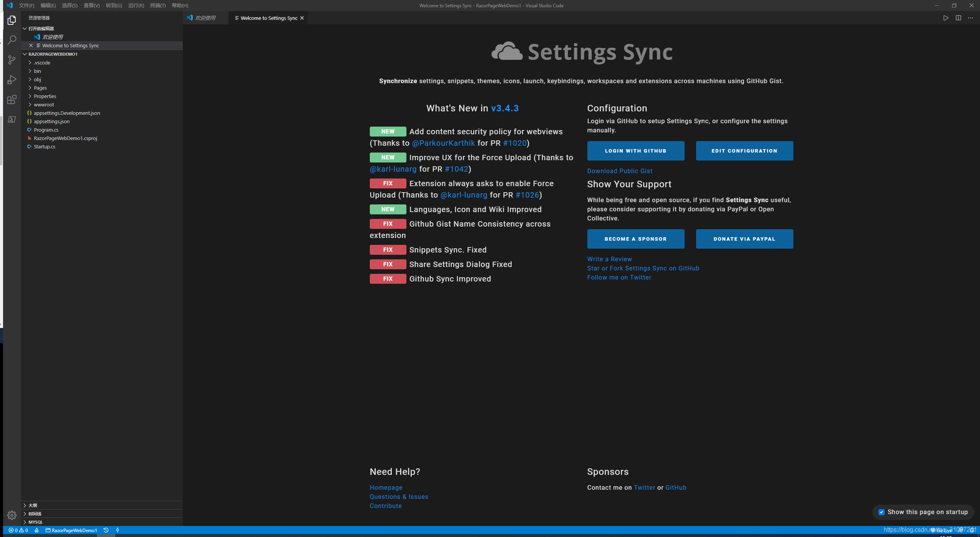This screenshot has width=980, height=537.
Task: Click the errors and warnings count in the status bar
Action: point(18,530)
